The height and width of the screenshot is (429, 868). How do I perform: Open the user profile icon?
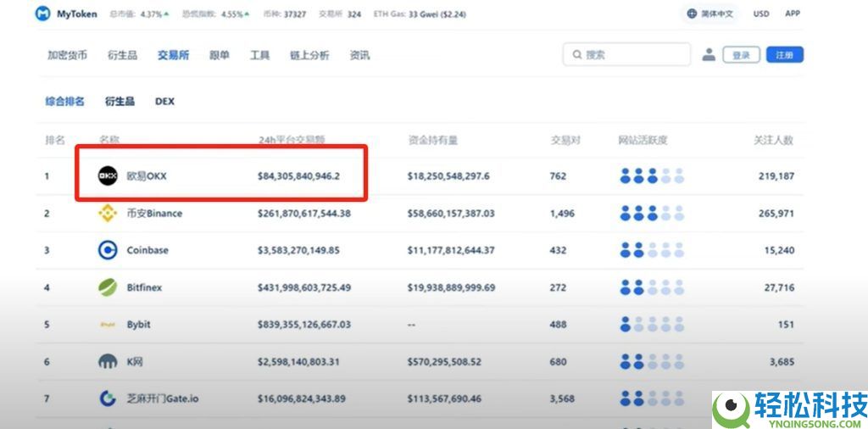[709, 55]
